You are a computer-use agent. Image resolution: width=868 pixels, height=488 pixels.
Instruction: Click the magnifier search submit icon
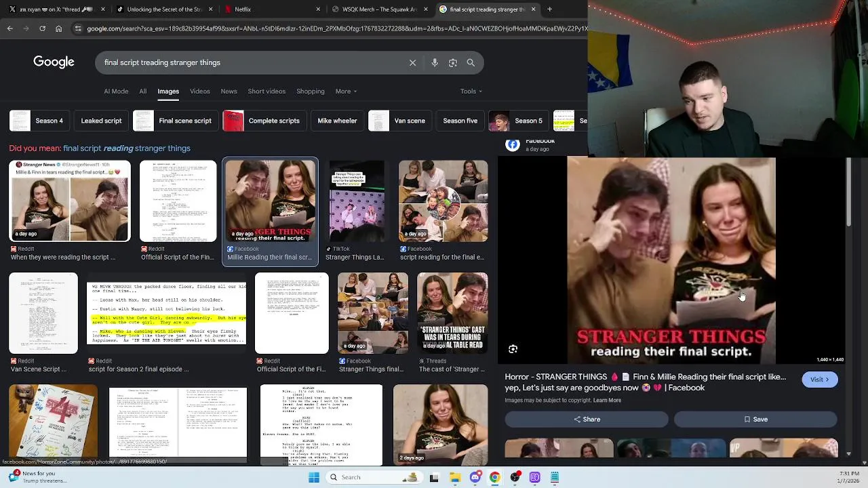pos(471,62)
